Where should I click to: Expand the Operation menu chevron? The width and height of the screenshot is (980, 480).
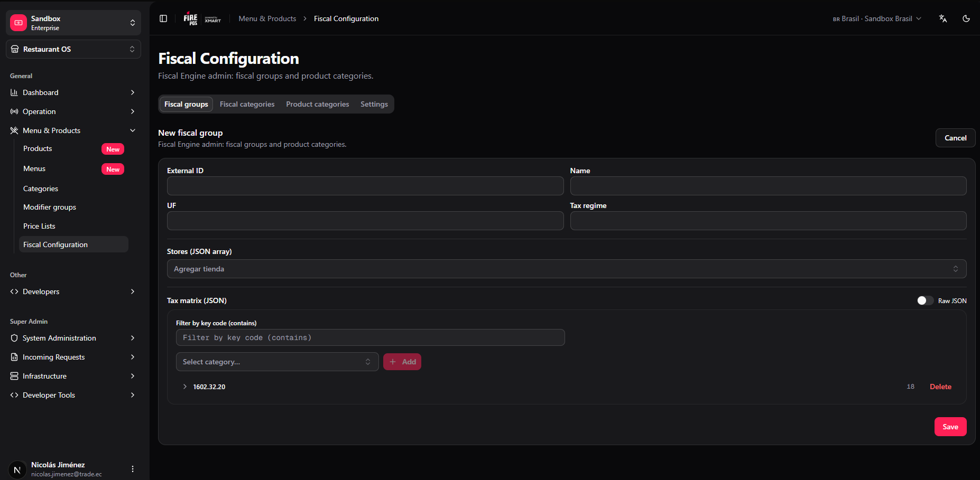pyautogui.click(x=133, y=111)
